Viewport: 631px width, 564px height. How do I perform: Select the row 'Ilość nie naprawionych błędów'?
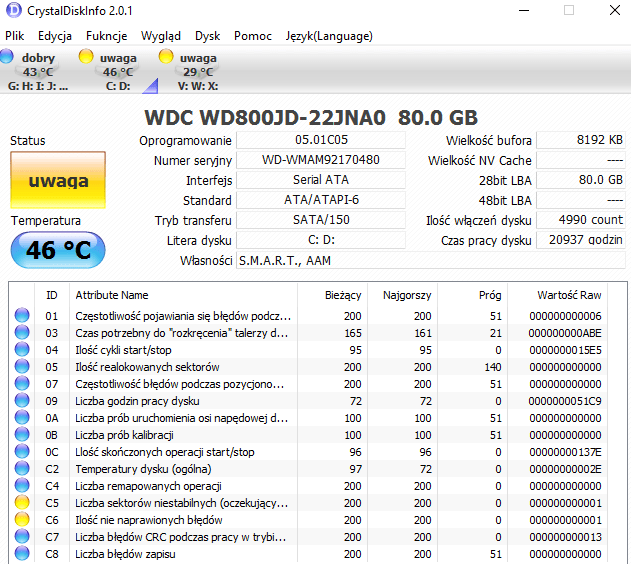(308, 520)
